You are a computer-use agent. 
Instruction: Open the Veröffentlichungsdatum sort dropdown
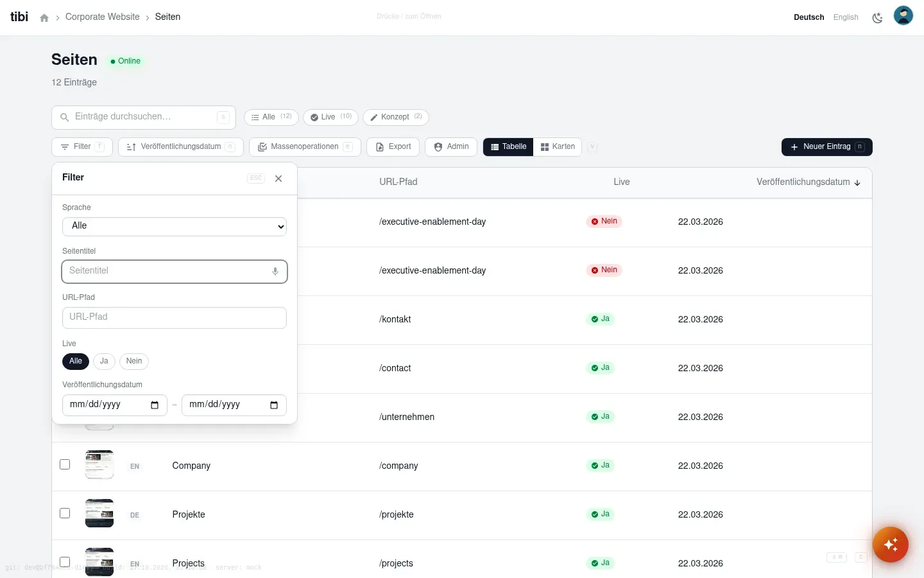(x=181, y=147)
